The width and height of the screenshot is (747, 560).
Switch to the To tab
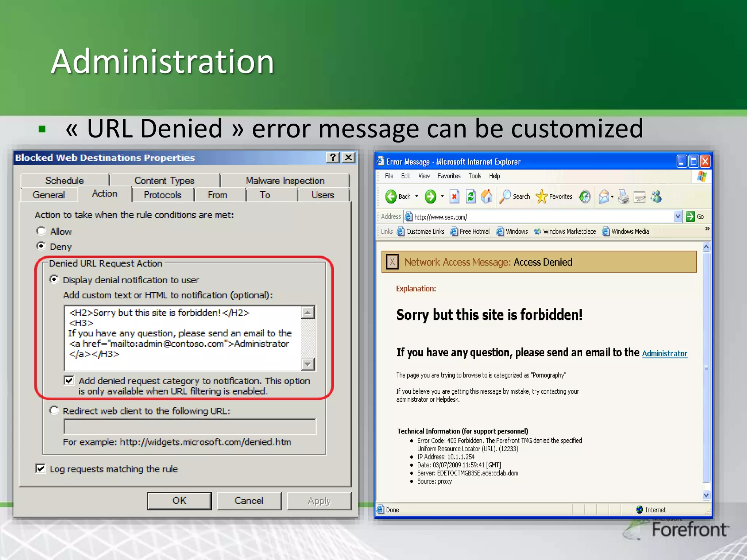265,195
